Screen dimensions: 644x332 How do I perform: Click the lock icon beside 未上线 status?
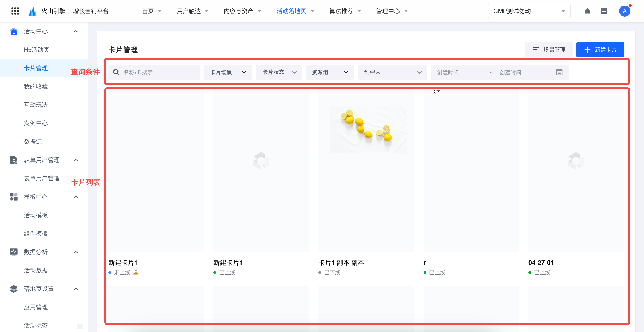click(x=136, y=272)
